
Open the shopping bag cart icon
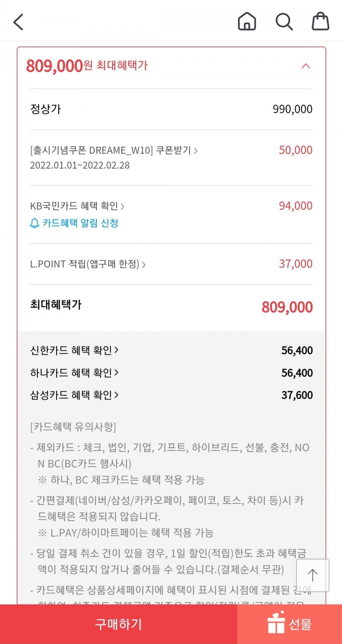[320, 21]
